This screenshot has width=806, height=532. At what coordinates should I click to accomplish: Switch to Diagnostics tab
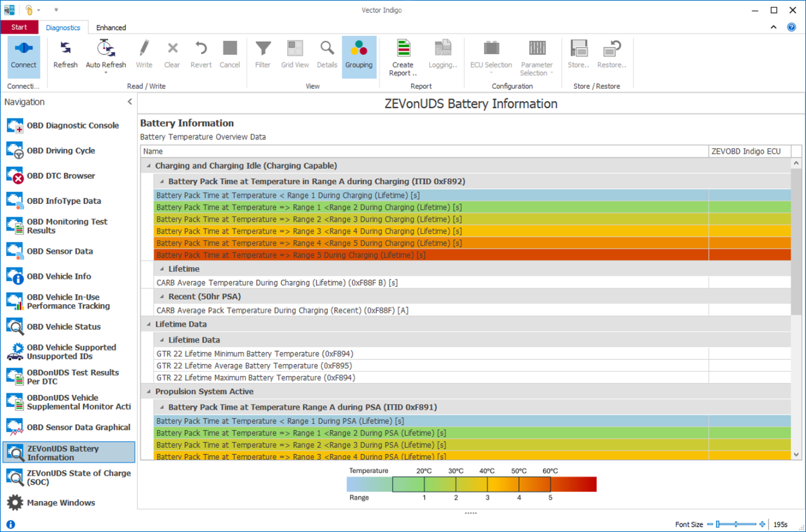[63, 28]
